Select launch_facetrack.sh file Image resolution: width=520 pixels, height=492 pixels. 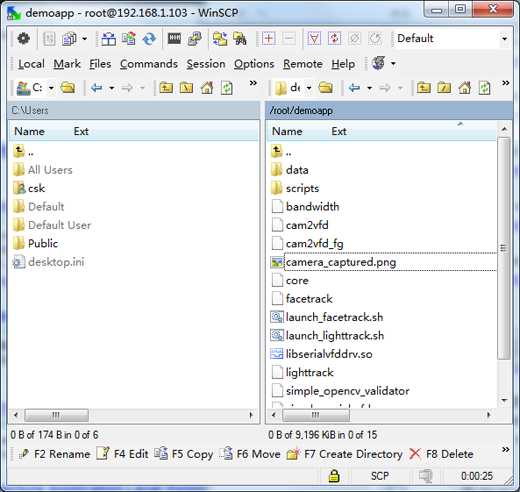[x=327, y=317]
